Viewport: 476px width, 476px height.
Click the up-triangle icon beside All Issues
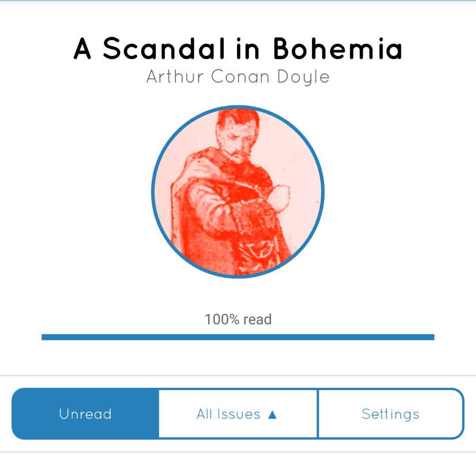pyautogui.click(x=272, y=414)
